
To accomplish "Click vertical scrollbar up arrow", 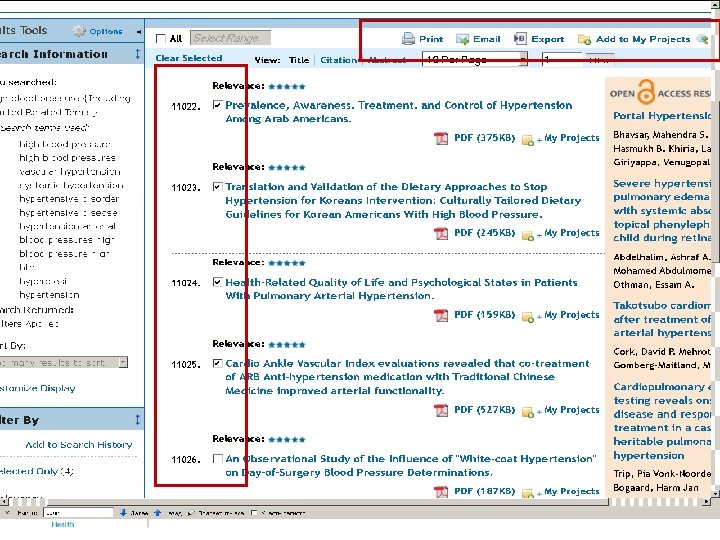I will tap(715, 6).
